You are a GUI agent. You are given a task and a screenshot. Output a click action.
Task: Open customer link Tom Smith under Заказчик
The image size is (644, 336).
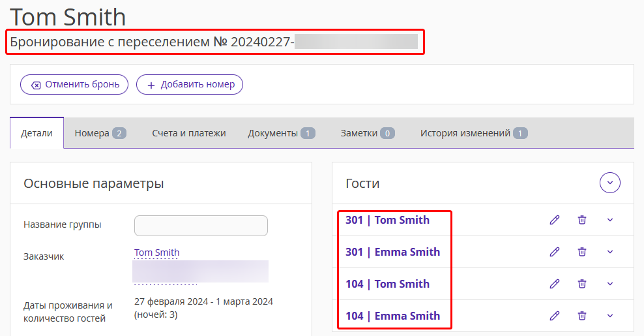[157, 252]
